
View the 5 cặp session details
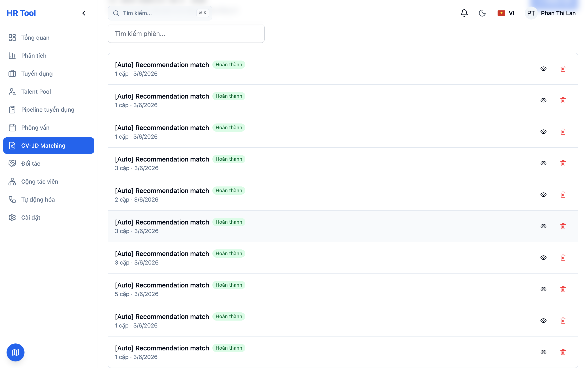[x=543, y=289]
